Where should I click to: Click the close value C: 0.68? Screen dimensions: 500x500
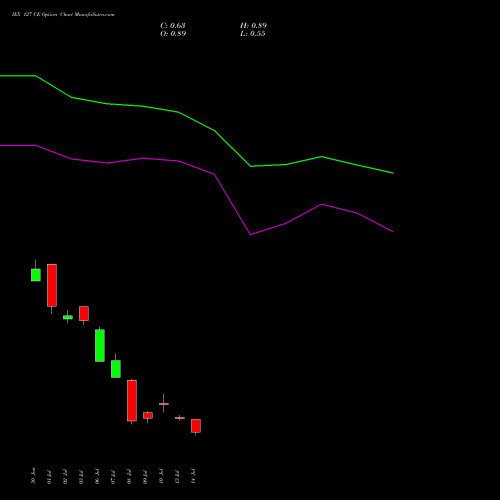pyautogui.click(x=173, y=26)
